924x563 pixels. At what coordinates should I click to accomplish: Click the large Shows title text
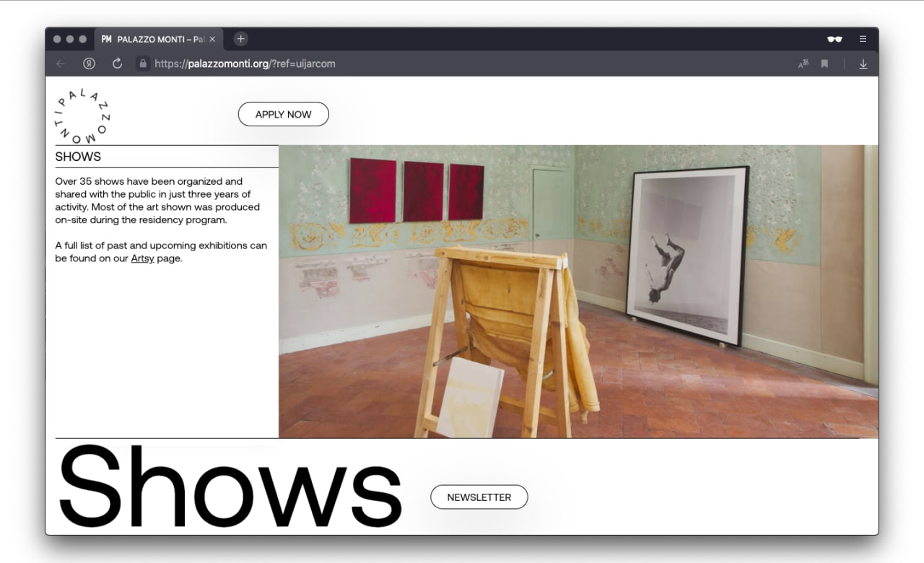(x=230, y=487)
